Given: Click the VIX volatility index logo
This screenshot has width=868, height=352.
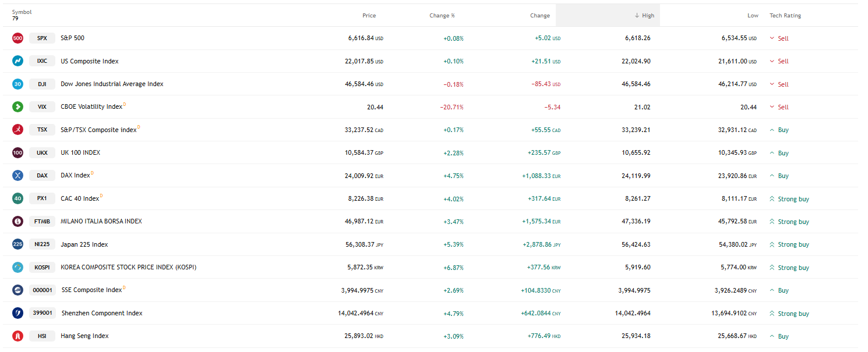Looking at the screenshot, I should 17,107.
